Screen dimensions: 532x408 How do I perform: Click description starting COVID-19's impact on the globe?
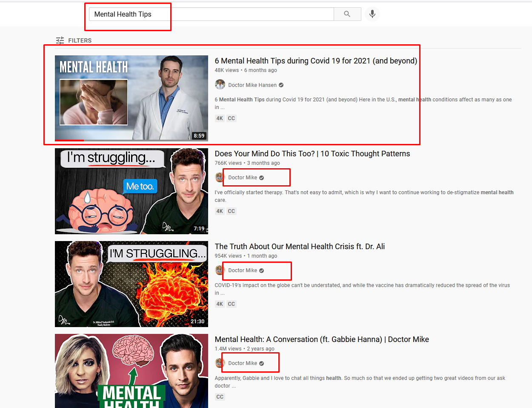(362, 289)
